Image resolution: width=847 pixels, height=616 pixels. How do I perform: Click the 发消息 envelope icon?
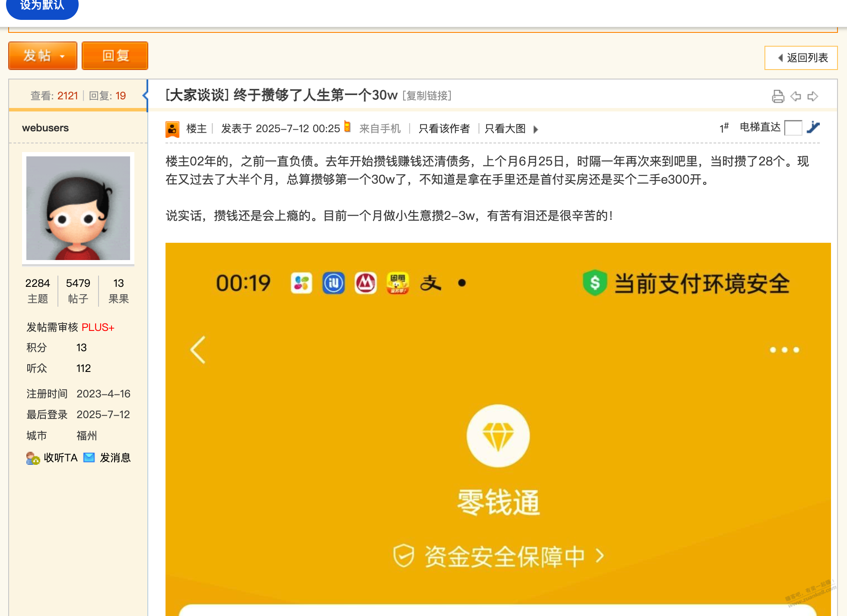click(89, 457)
